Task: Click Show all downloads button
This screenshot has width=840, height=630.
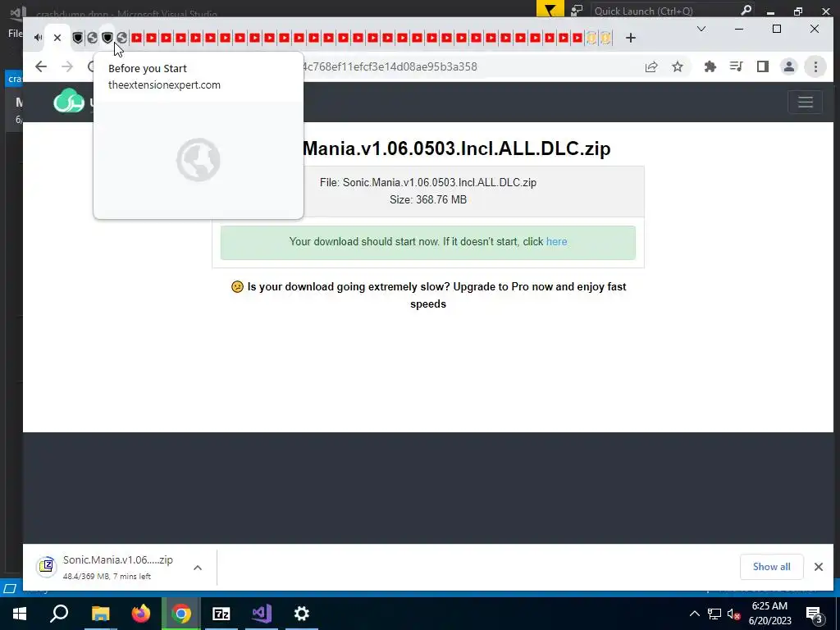Action: (771, 567)
